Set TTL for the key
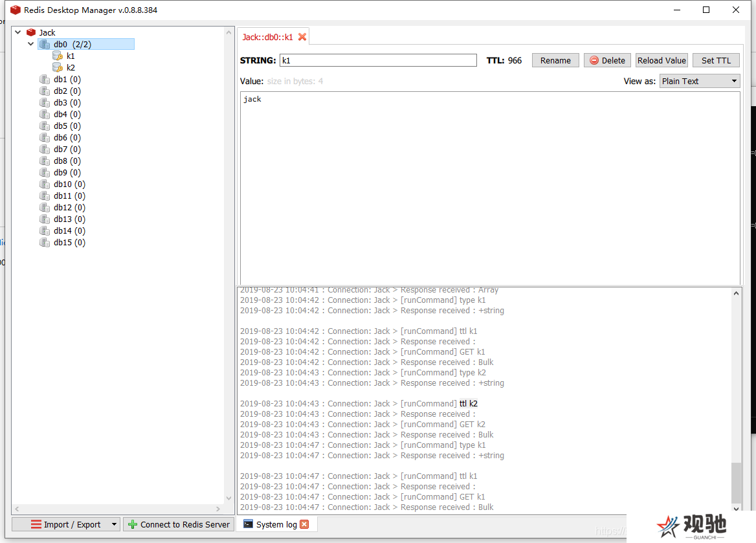756x543 pixels. coord(716,60)
